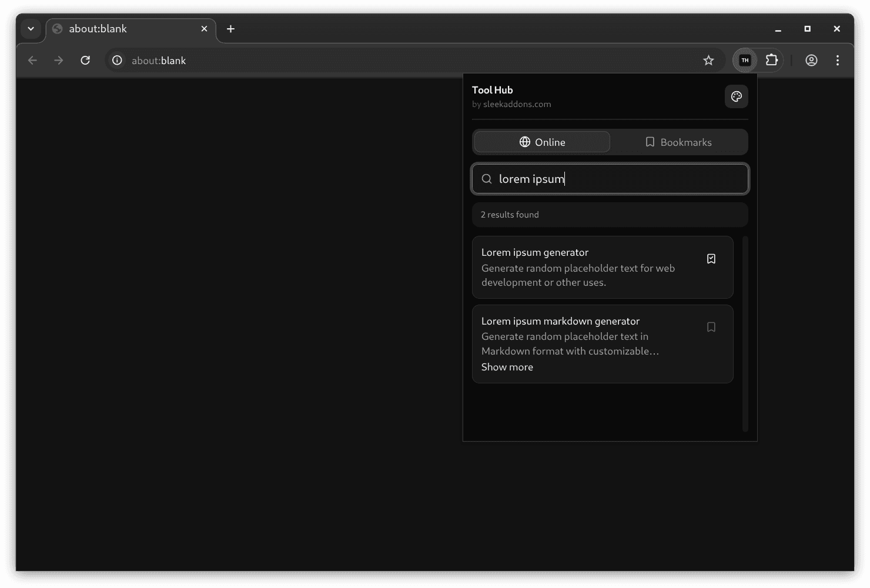Toggle the bookmark star in the address bar
This screenshot has height=588, width=870.
point(708,60)
